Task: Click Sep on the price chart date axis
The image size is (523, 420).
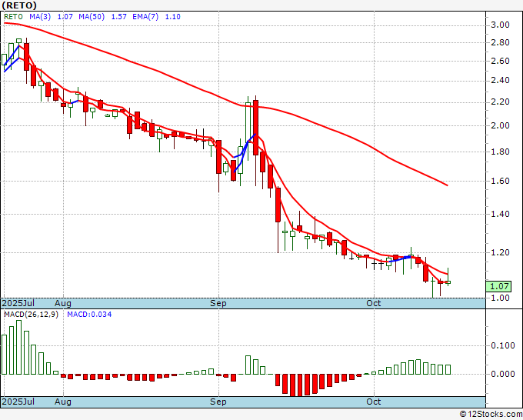Action: pos(218,303)
